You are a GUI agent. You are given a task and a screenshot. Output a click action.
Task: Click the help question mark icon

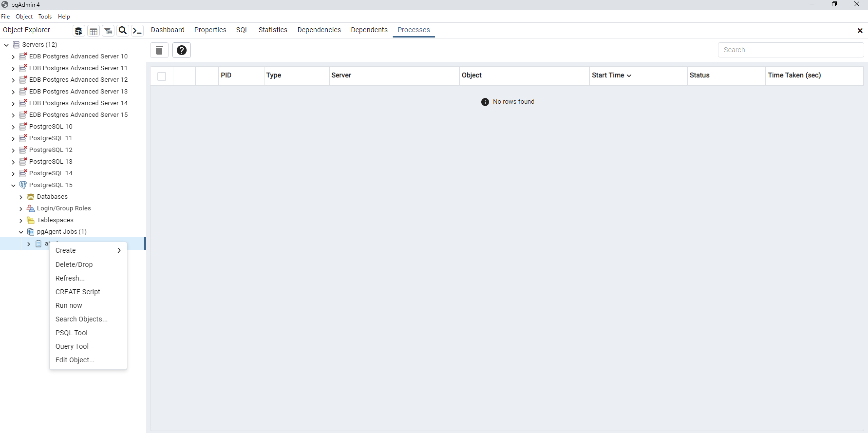pyautogui.click(x=182, y=50)
